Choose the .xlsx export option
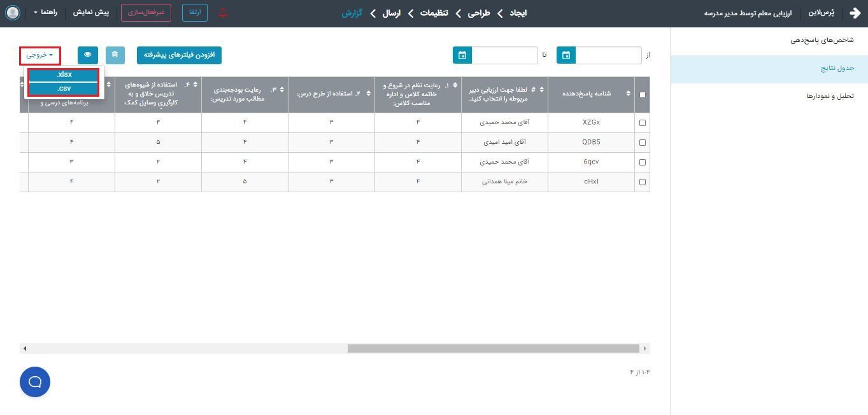This screenshot has height=415, width=868. pos(64,75)
